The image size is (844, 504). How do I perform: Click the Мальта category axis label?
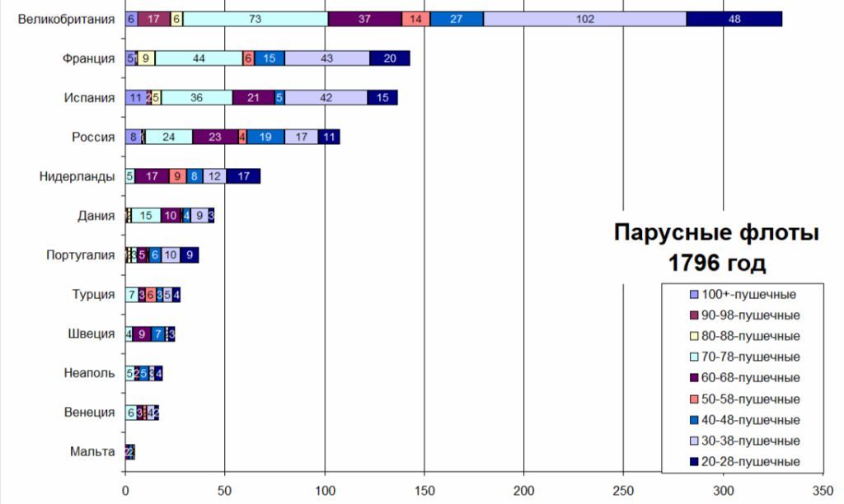click(91, 451)
